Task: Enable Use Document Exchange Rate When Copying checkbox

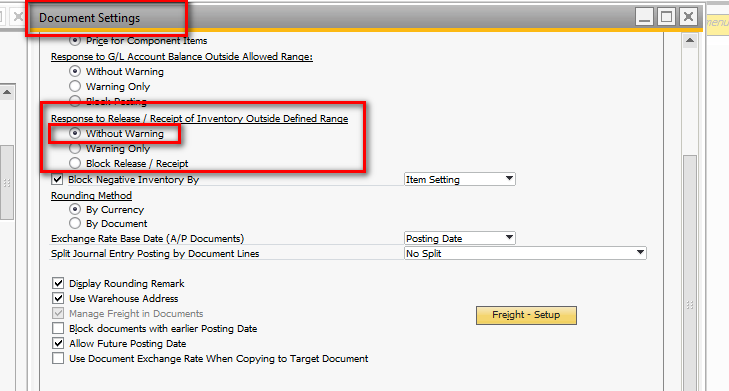Action: (58, 358)
